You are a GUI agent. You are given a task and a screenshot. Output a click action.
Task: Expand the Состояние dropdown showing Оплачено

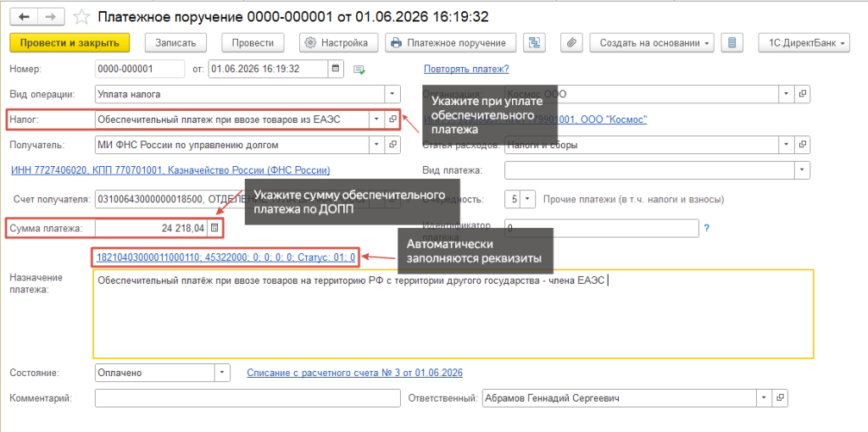tap(223, 373)
